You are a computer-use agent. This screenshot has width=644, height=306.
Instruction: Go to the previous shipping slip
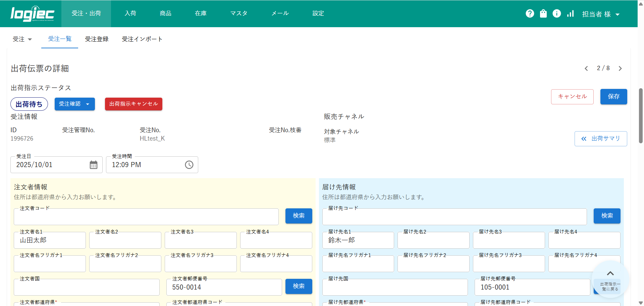(586, 68)
